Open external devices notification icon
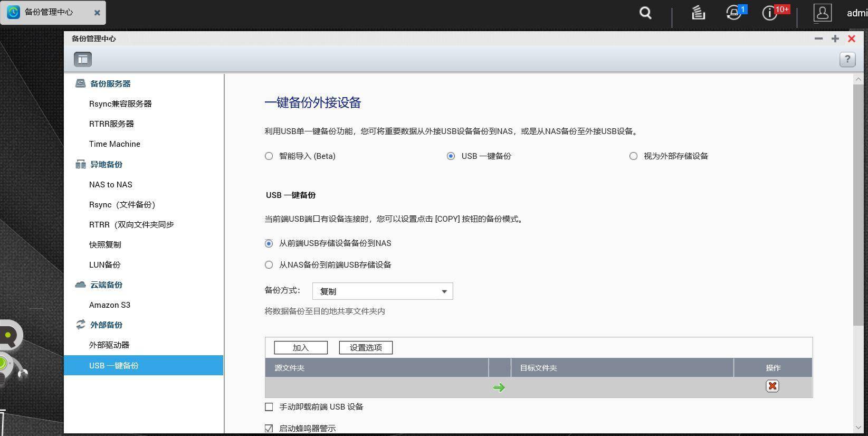The width and height of the screenshot is (868, 436). [x=734, y=13]
